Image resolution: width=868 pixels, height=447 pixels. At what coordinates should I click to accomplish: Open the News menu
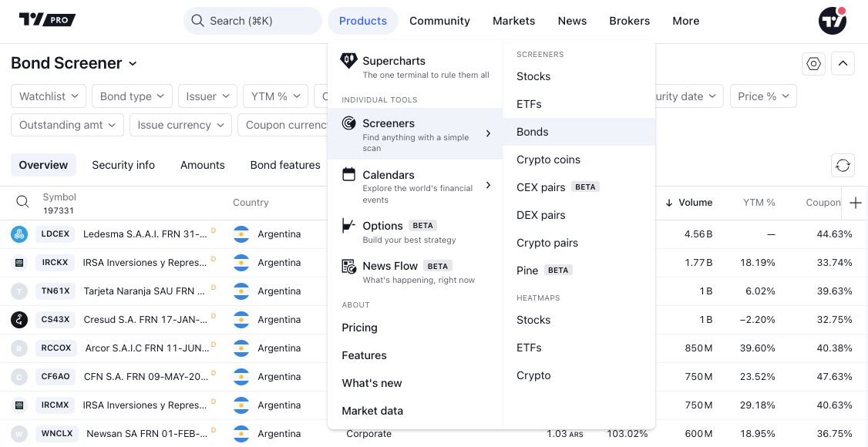572,21
